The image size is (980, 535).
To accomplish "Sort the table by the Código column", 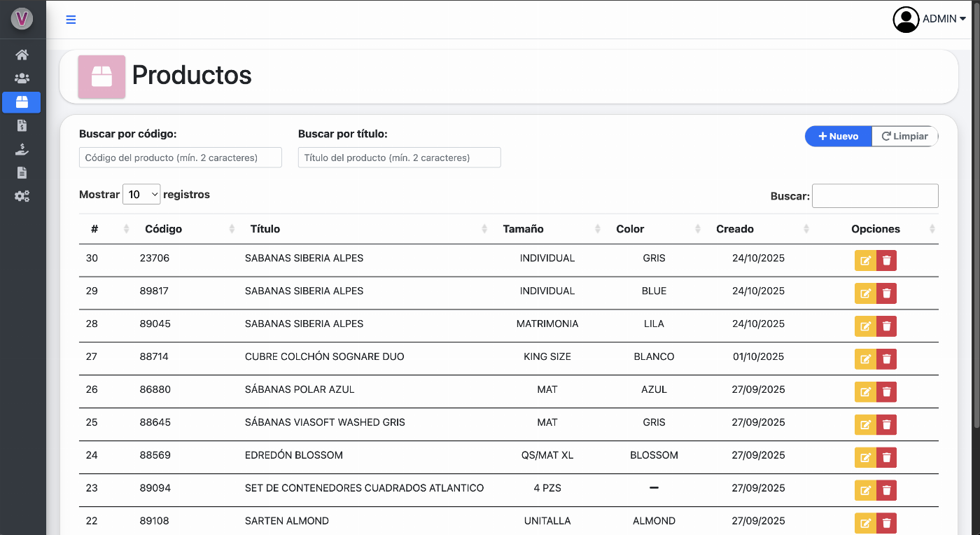I will [162, 229].
